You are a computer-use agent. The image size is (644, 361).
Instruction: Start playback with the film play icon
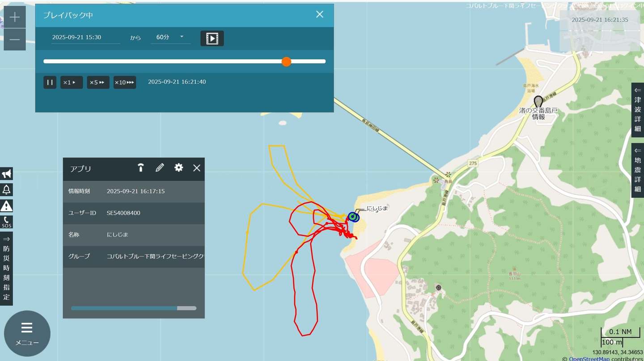[x=212, y=38]
